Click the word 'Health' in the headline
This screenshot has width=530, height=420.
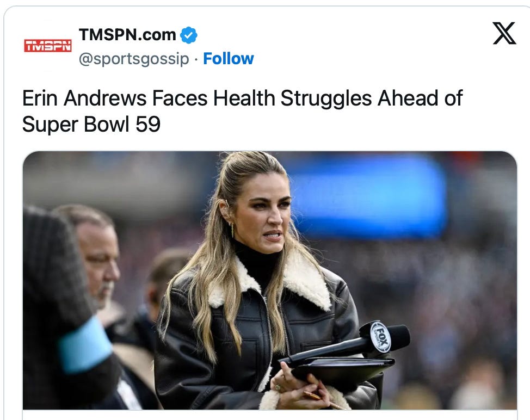coord(244,98)
